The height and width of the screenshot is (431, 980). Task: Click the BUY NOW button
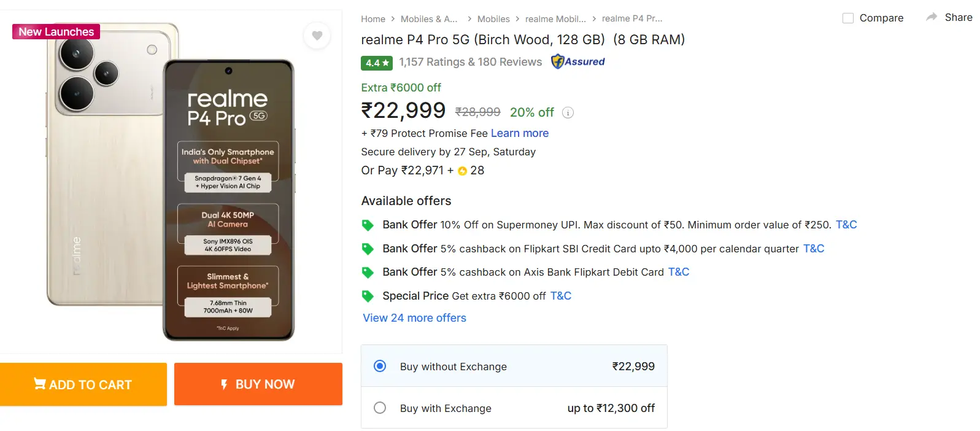258,384
